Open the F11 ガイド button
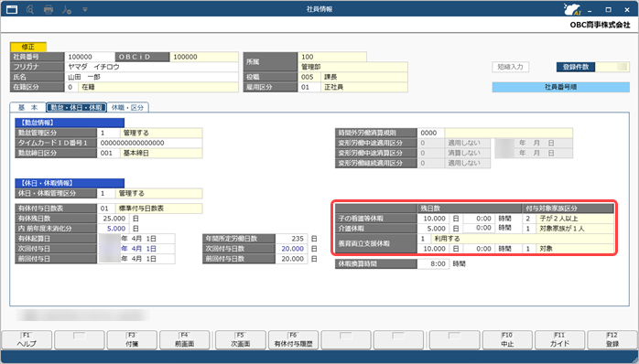639x364 pixels. (559, 339)
